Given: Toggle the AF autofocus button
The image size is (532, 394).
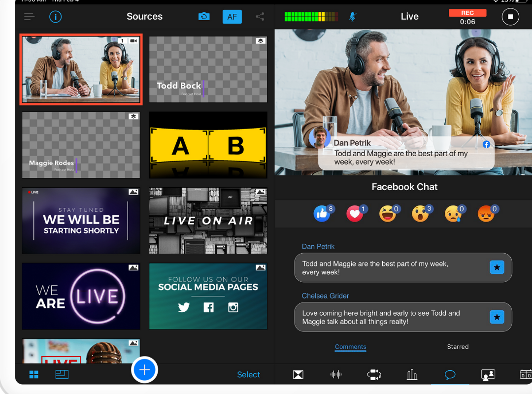Looking at the screenshot, I should (x=232, y=17).
